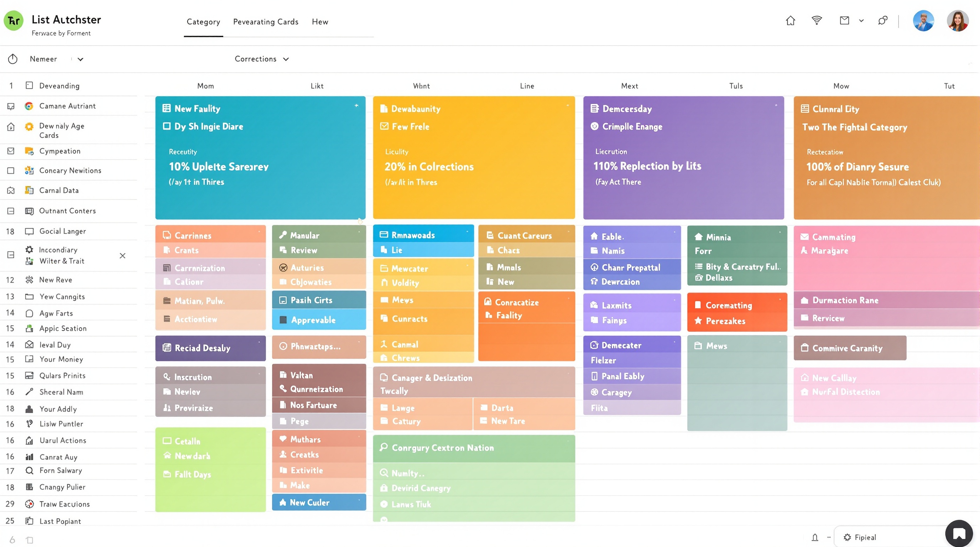Check the checkbox next to Deveanding
Viewport: 980px width, 547px height.
(29, 85)
